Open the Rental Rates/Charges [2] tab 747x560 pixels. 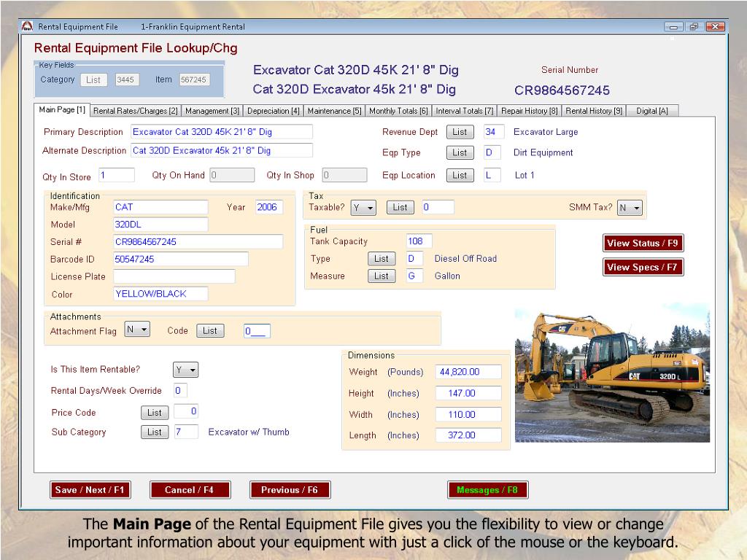135,111
